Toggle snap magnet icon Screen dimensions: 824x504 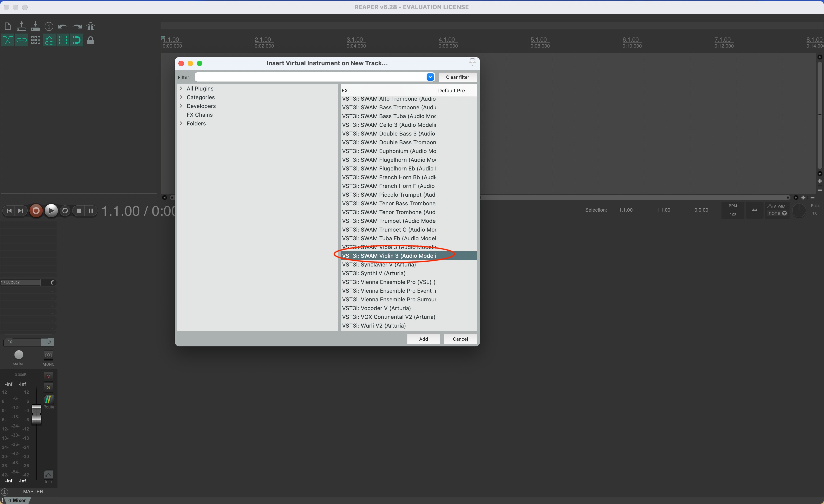(77, 40)
